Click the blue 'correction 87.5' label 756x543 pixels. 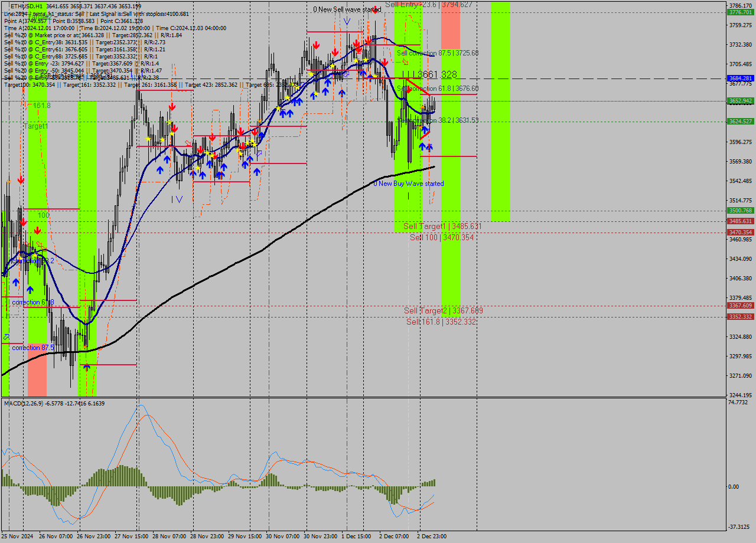click(33, 348)
